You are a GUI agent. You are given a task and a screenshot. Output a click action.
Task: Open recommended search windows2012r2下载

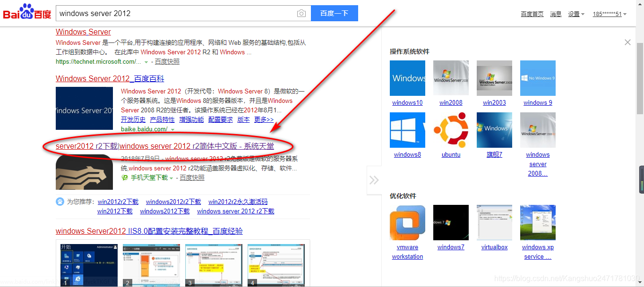coord(173,202)
